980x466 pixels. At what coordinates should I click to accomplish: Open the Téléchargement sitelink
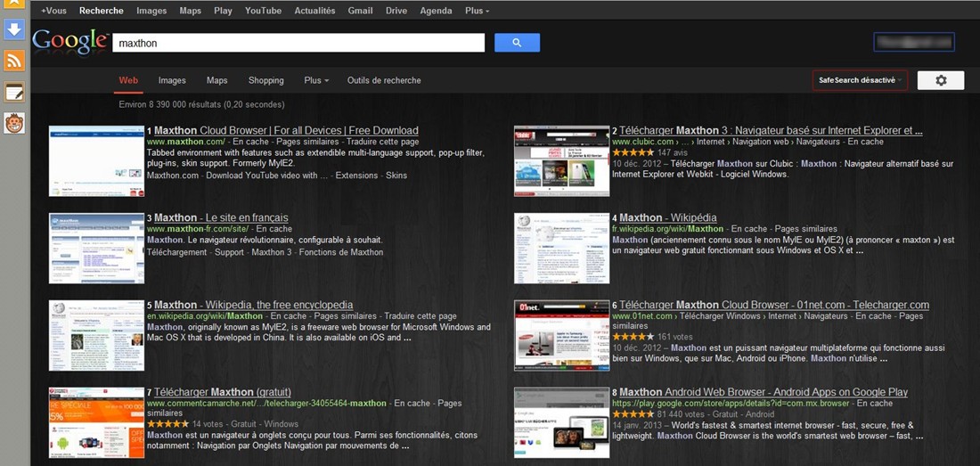tap(177, 252)
